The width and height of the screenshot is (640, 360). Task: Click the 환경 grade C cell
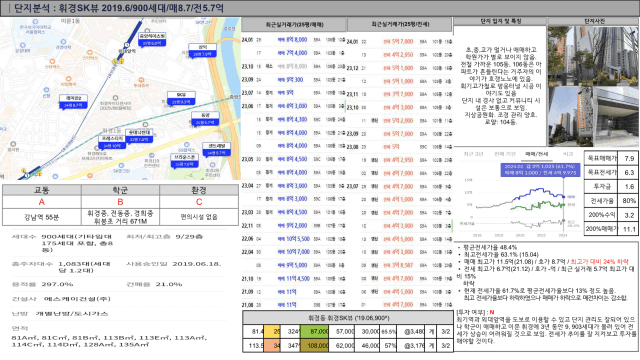click(199, 202)
